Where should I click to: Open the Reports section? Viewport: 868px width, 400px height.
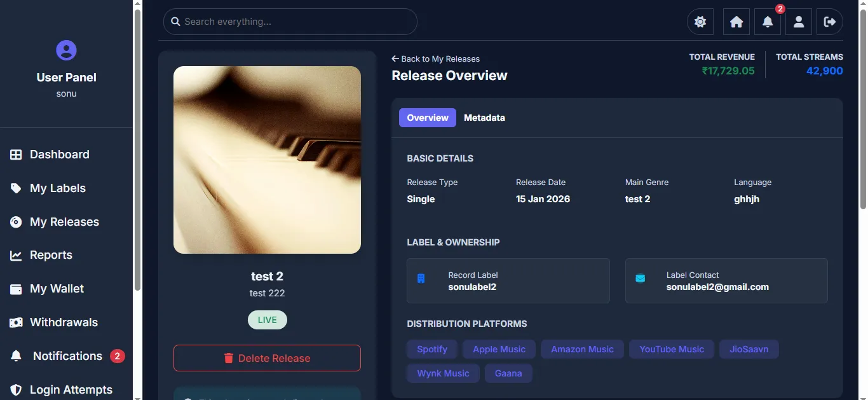(x=67, y=255)
